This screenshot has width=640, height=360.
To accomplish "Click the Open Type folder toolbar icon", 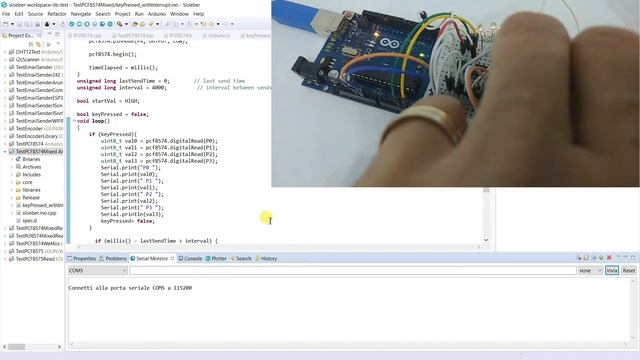I will 134,24.
